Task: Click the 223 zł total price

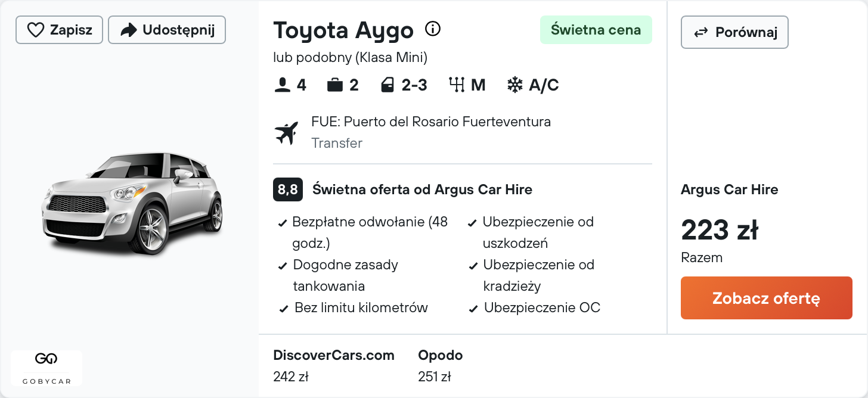Action: 720,230
